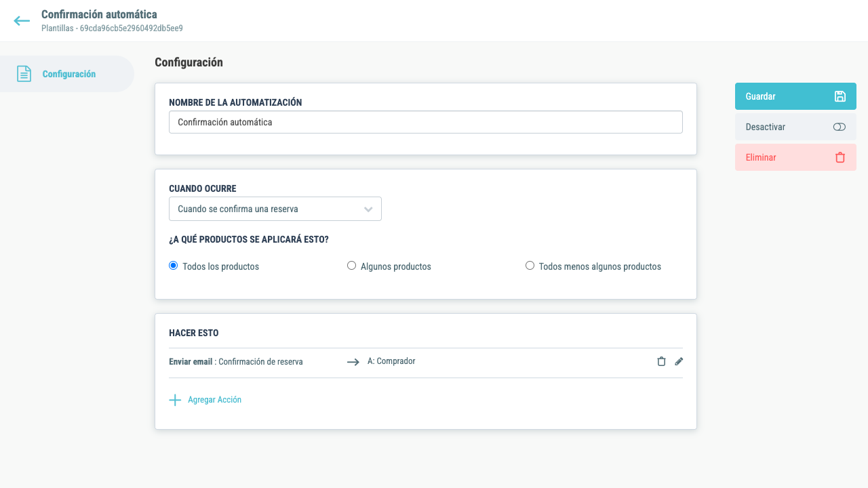Click the floppy disk save icon
The image size is (868, 488).
coord(840,96)
